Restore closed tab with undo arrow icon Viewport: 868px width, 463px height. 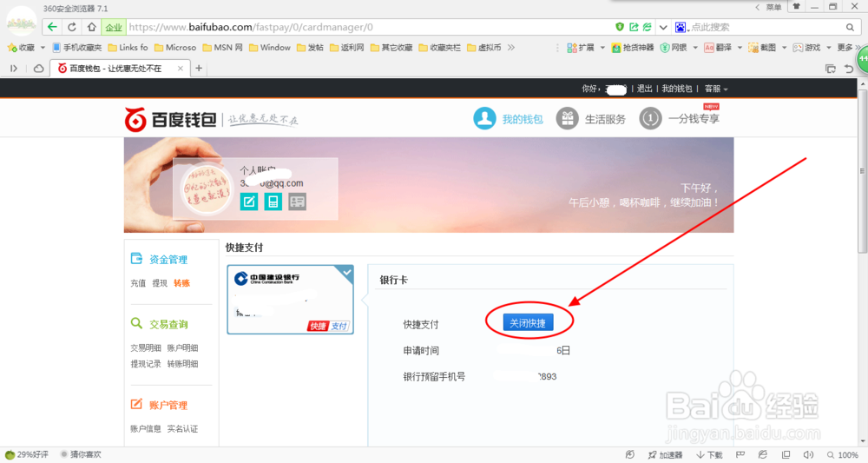[849, 69]
